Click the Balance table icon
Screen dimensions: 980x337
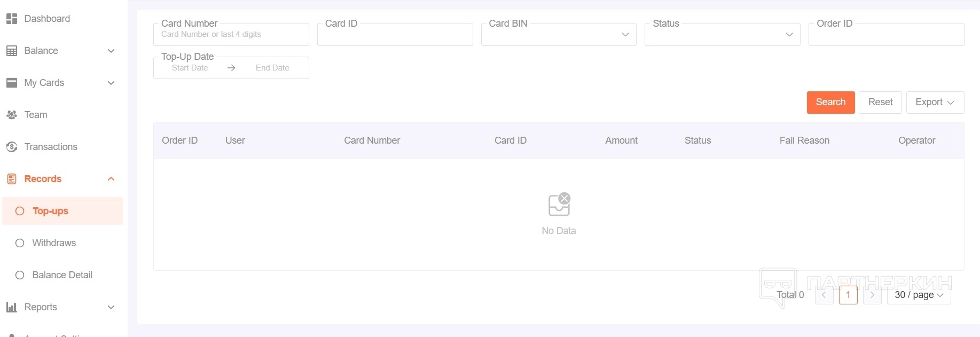click(12, 51)
